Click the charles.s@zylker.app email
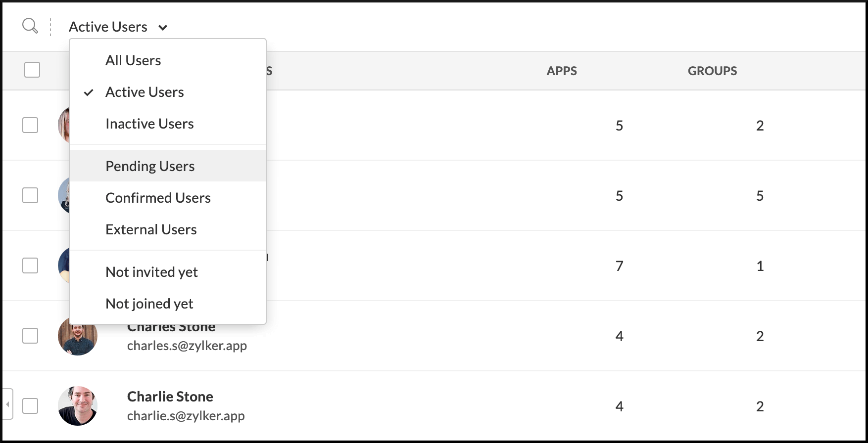This screenshot has height=443, width=868. (x=187, y=346)
